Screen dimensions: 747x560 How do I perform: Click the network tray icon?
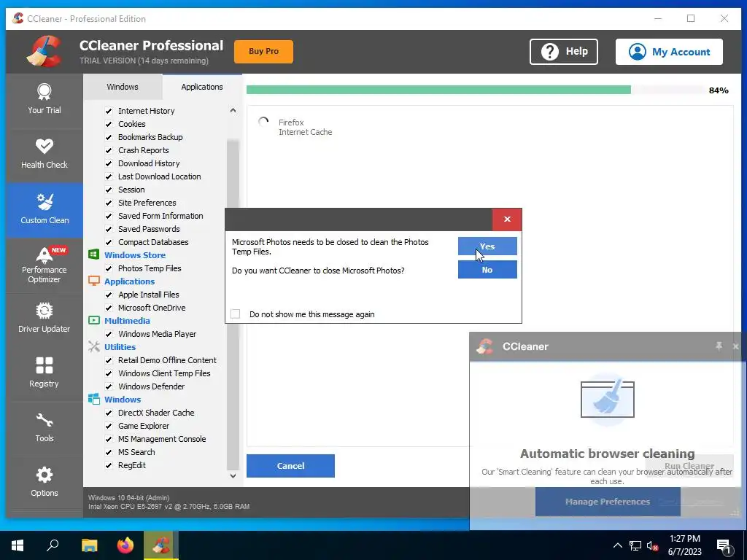click(635, 546)
